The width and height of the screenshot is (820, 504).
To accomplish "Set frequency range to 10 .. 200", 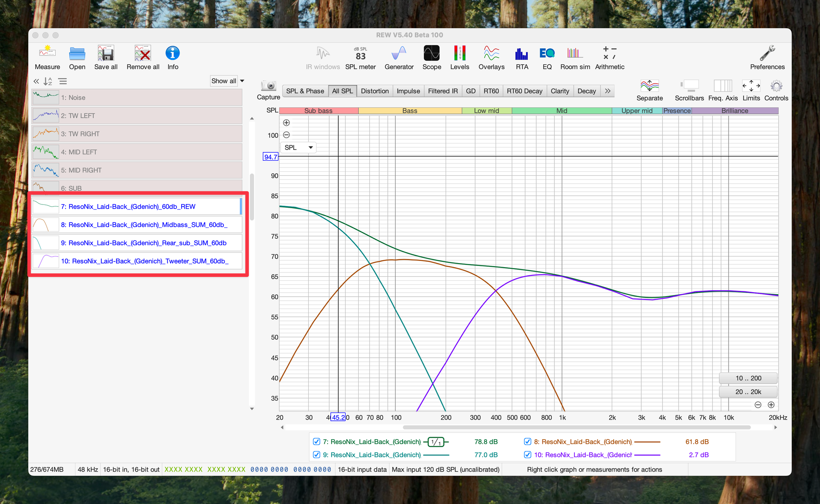I will [748, 378].
